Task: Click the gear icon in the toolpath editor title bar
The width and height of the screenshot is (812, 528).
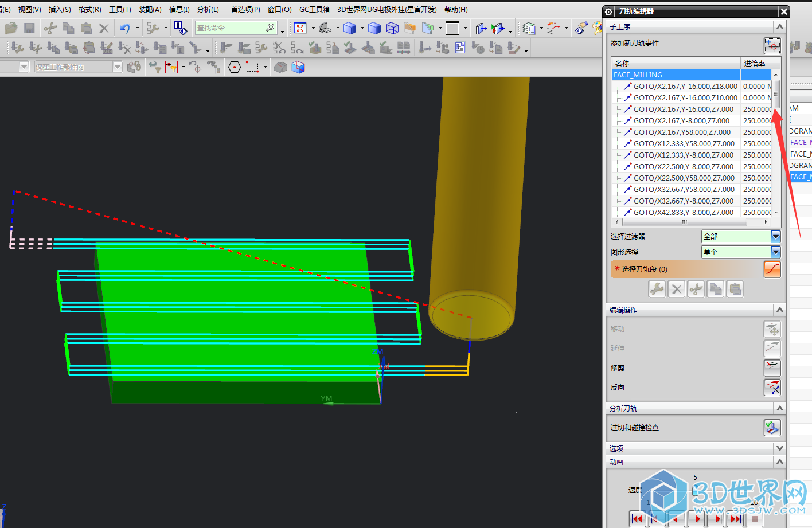Action: coord(608,11)
